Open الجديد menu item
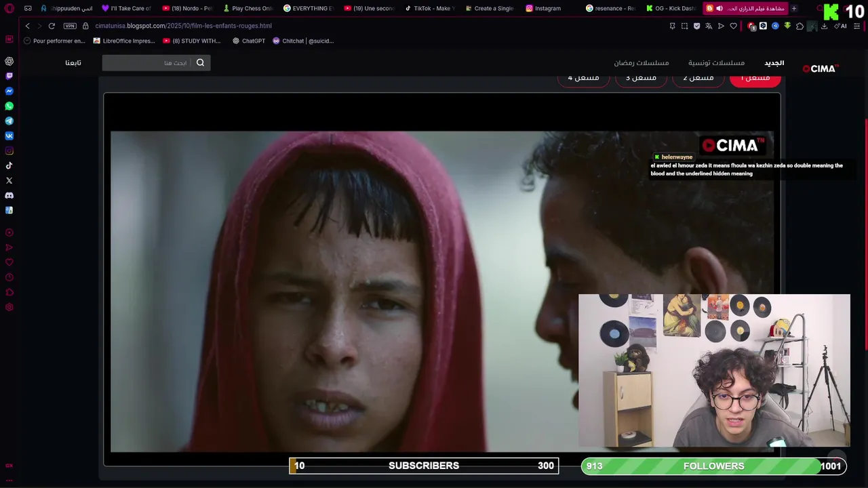868x488 pixels. 774,63
